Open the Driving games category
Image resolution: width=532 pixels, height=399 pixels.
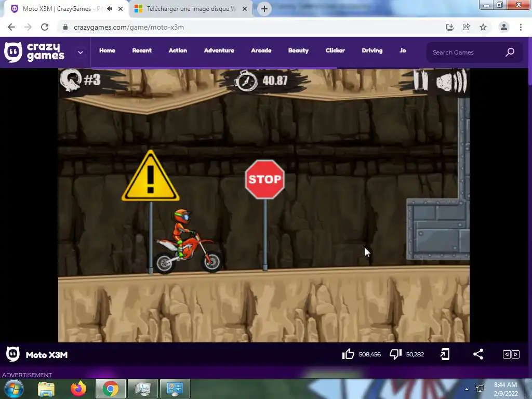coord(372,50)
